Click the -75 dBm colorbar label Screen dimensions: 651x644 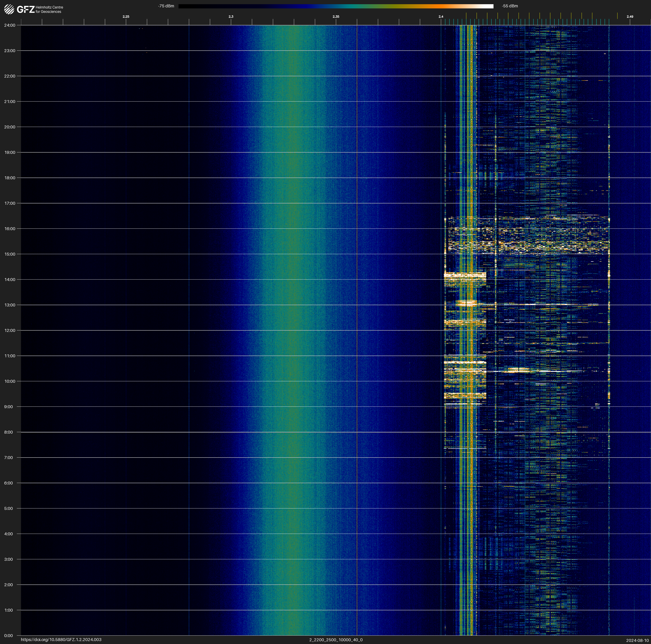click(166, 6)
